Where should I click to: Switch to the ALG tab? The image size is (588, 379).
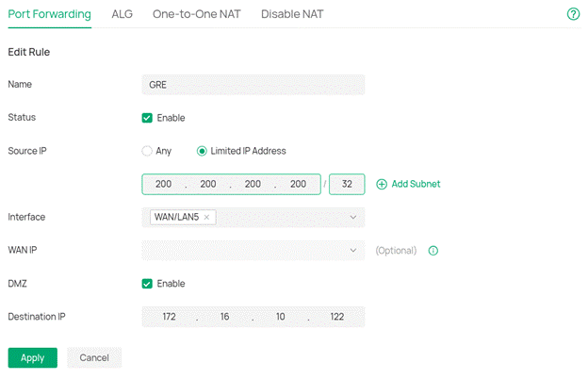122,14
